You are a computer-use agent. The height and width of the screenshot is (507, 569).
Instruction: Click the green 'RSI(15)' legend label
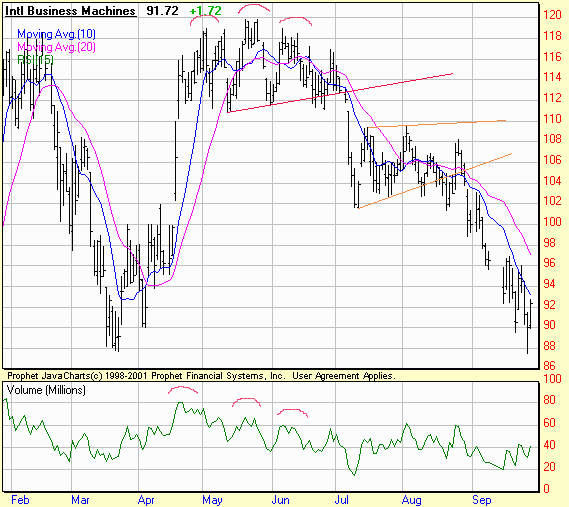[x=36, y=59]
